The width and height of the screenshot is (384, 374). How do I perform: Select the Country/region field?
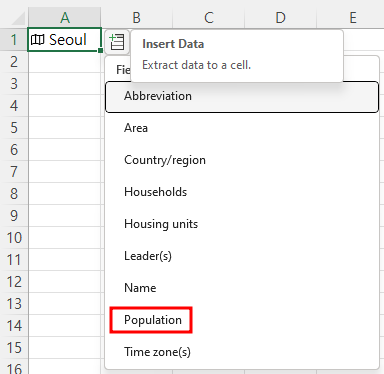tap(242, 160)
